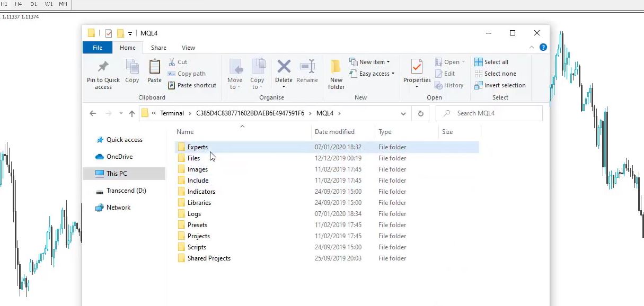644x306 pixels.
Task: Click the Delete red X icon
Action: click(x=284, y=67)
